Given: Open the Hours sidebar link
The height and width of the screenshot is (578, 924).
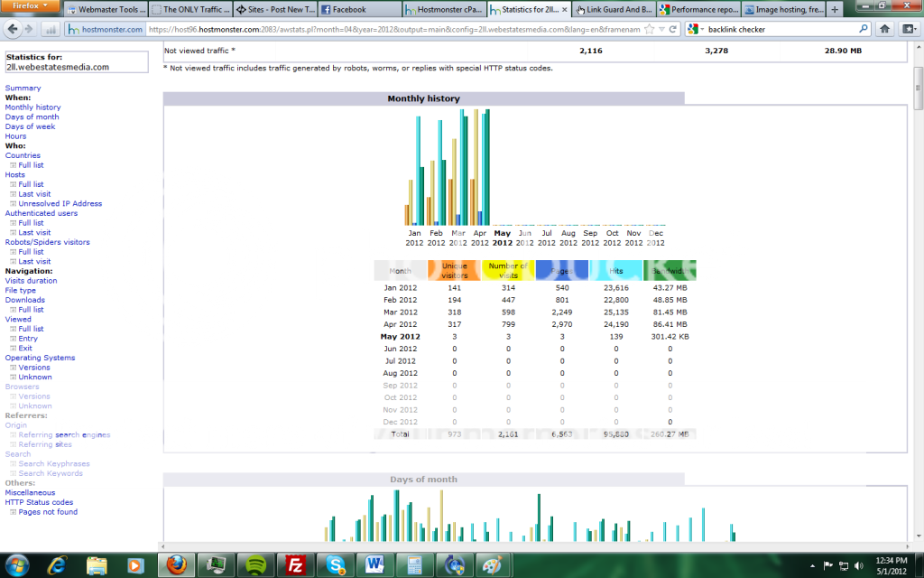Looking at the screenshot, I should point(15,136).
